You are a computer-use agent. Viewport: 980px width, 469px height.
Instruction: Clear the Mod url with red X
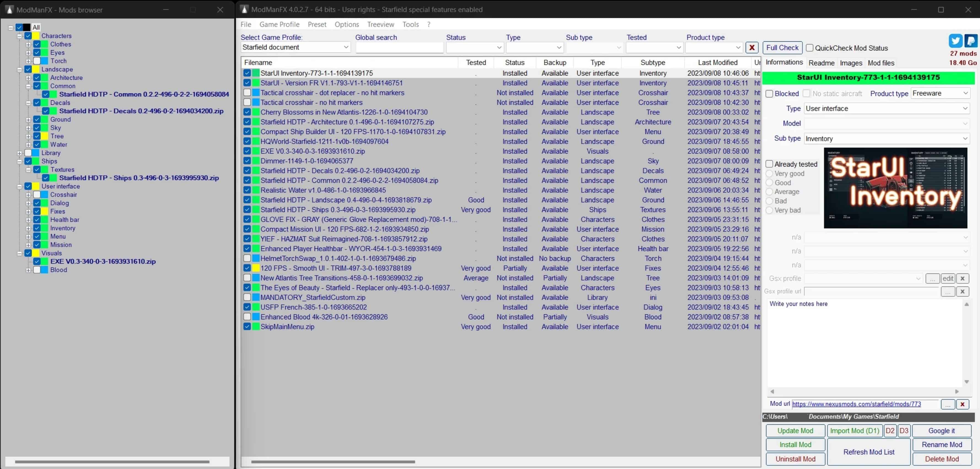click(x=962, y=404)
